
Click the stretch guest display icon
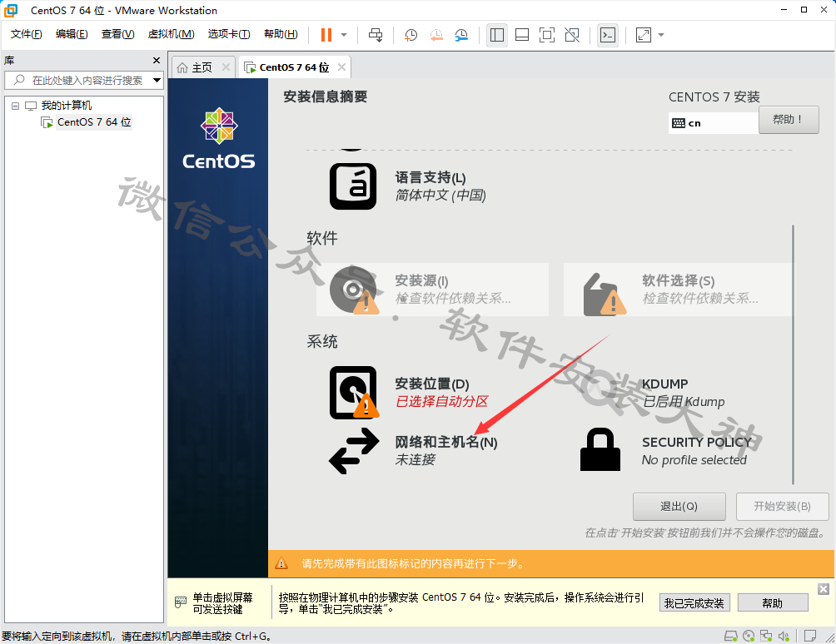pos(644,35)
